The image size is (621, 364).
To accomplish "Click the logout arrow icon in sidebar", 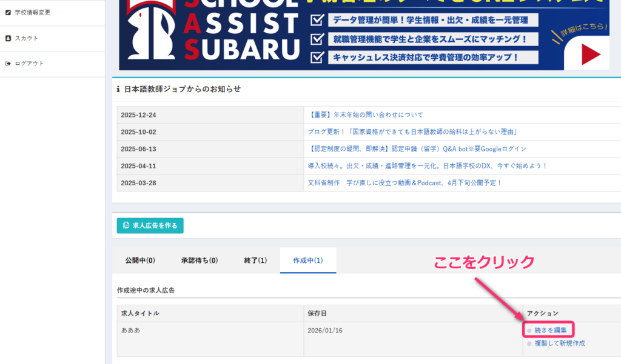I will 8,64.
